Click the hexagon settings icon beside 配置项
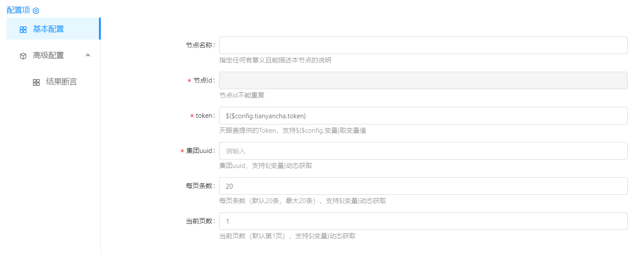 36,11
